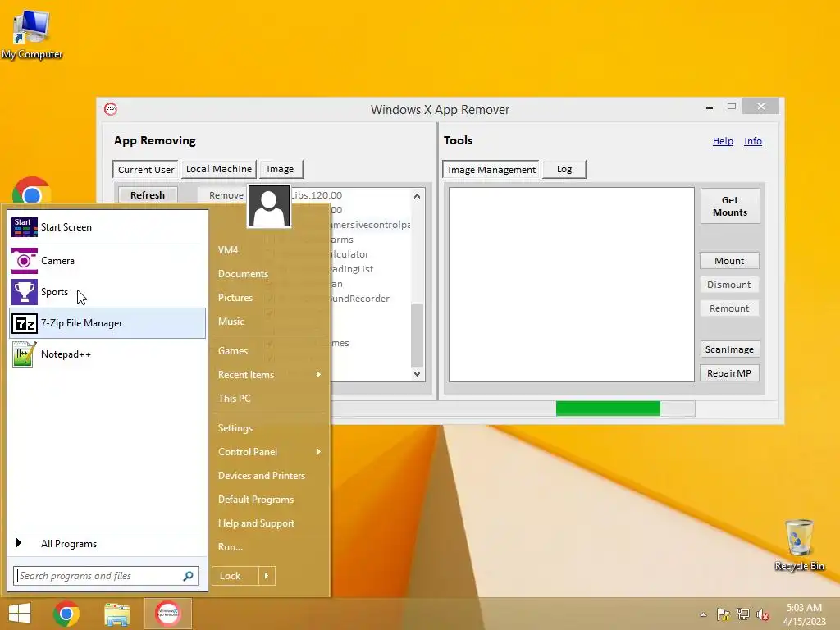Open My Computer desktop icon
The image size is (840, 630).
click(x=32, y=34)
